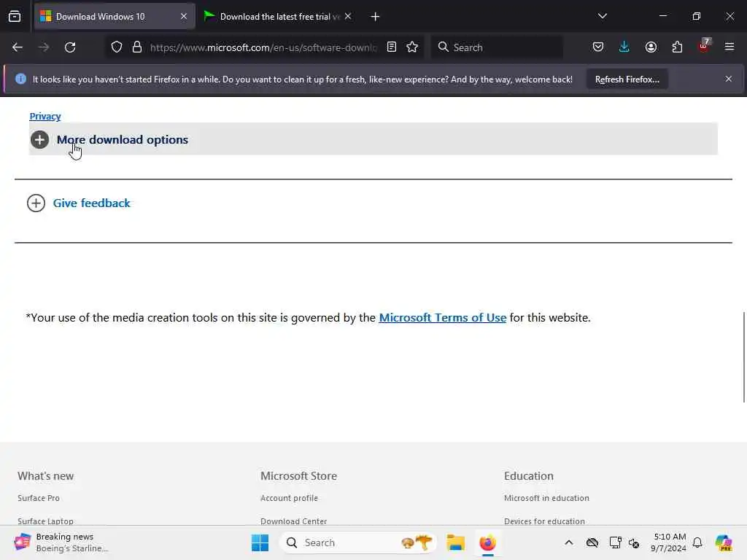Open Firefox account icon
This screenshot has height=560, width=747.
tap(651, 47)
